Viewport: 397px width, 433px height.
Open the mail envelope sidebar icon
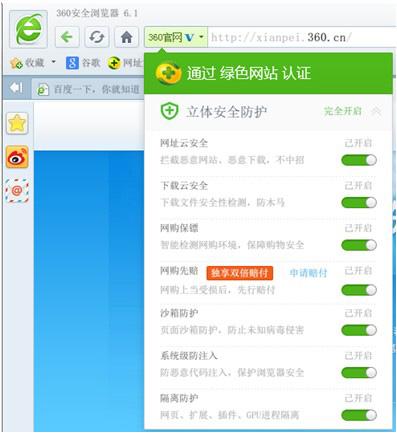click(x=17, y=191)
